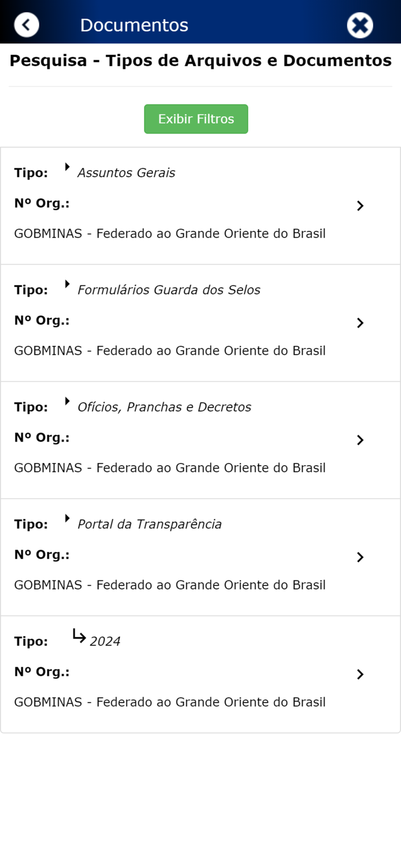The image size is (401, 868).
Task: Click the Documentos header title
Action: point(134,25)
